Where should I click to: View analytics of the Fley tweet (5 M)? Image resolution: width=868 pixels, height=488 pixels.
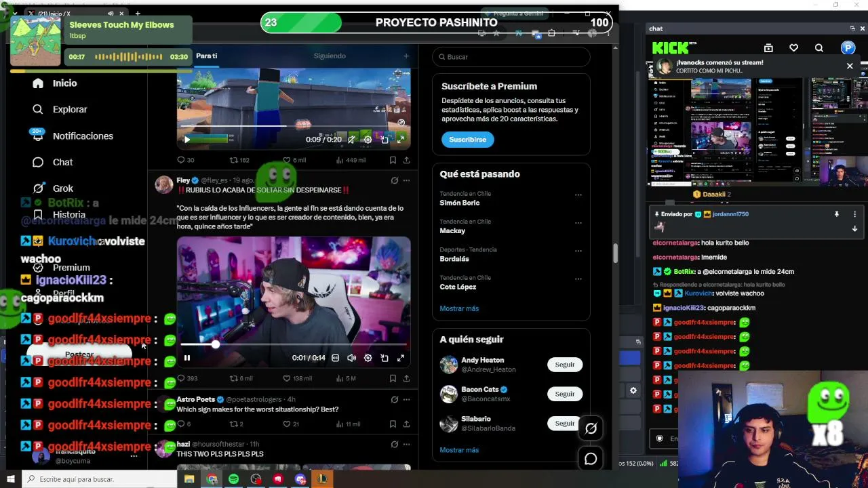click(x=346, y=378)
